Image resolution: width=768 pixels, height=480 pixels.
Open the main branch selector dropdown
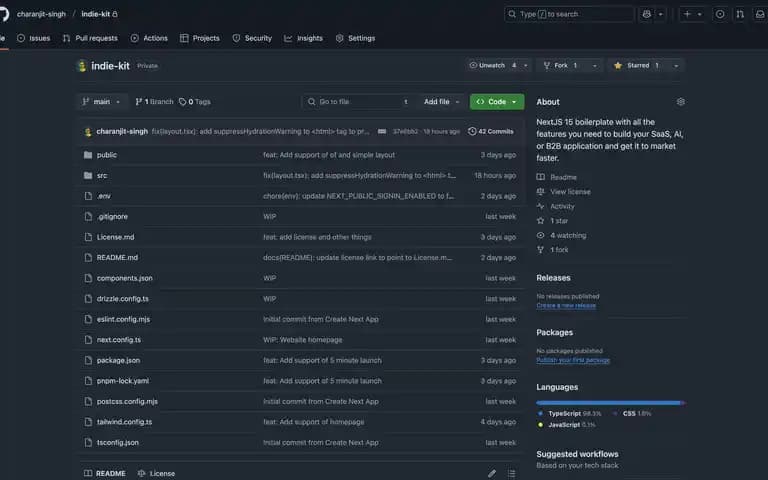click(102, 101)
